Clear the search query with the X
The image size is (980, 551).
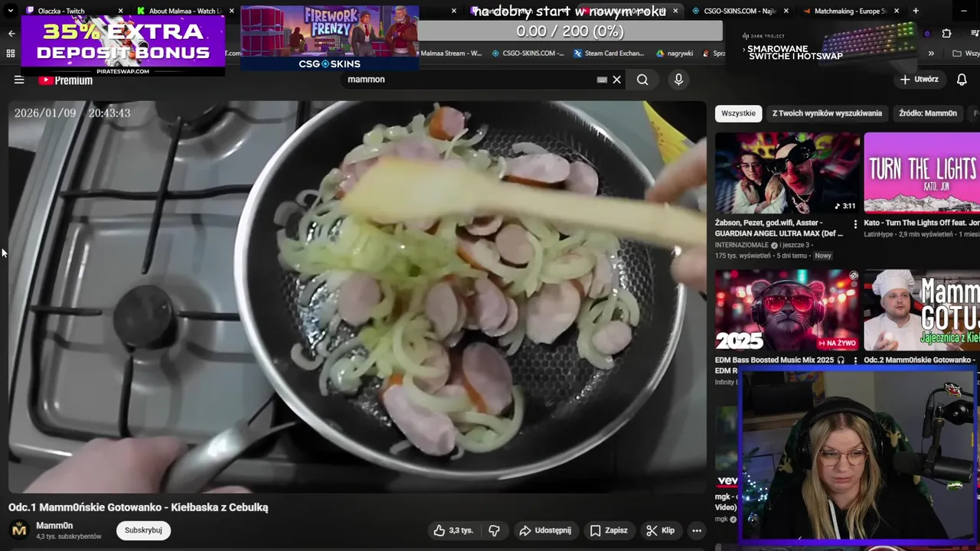point(616,80)
